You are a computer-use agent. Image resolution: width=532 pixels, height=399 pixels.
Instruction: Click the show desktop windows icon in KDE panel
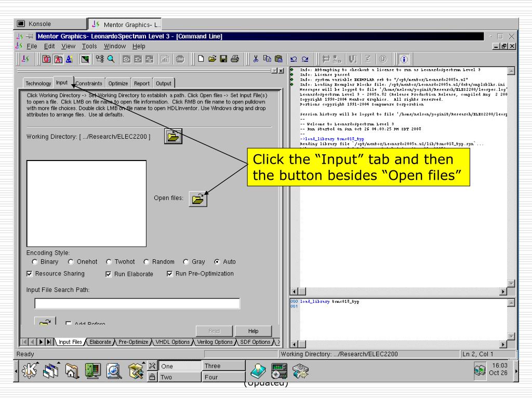click(x=50, y=371)
